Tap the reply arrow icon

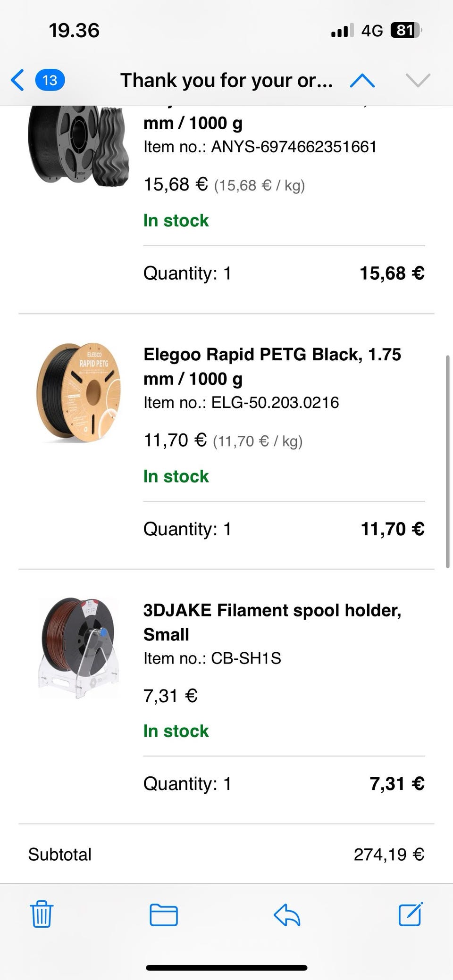(287, 914)
